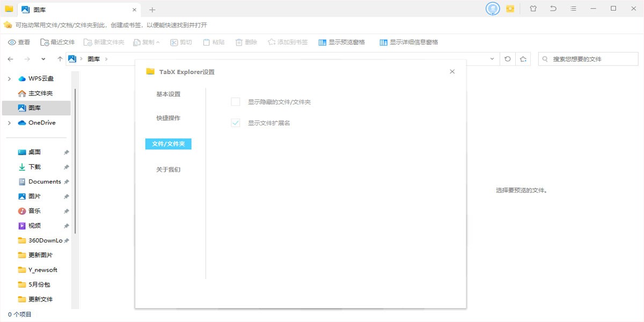Select the 图库 tab

pos(79,10)
